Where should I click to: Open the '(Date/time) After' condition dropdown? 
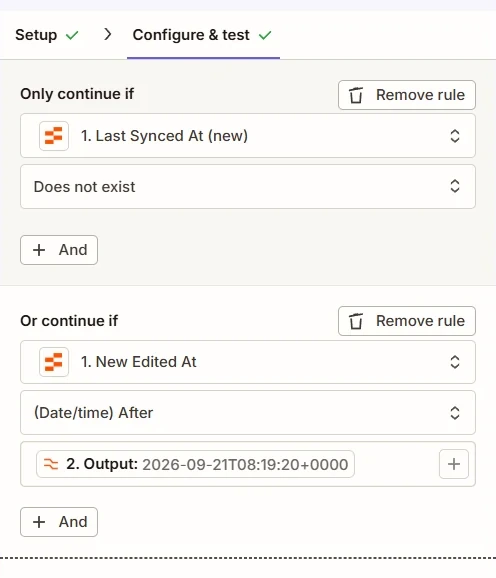(x=248, y=413)
